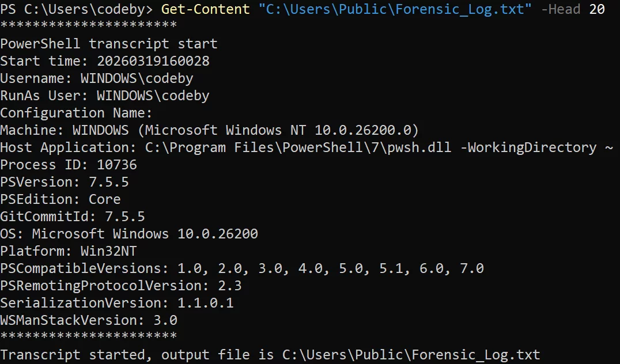
Task: Click the 'Configuration Name:' line
Action: 76,113
